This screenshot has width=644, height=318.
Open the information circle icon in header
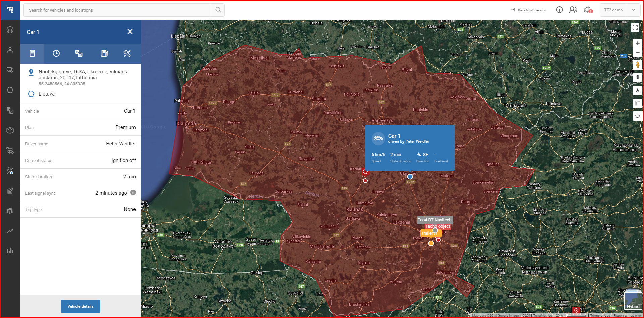point(559,10)
